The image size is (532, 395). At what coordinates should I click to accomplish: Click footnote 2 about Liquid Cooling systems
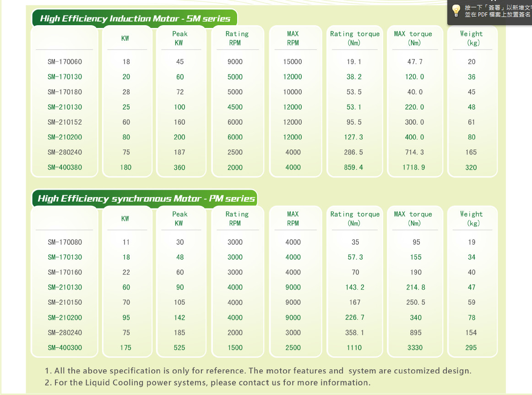pos(212,383)
